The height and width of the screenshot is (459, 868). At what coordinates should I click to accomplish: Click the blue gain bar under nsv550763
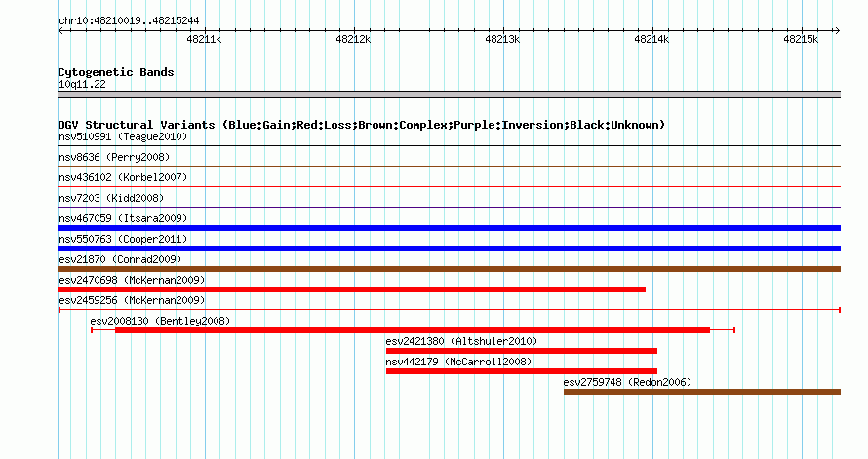[449, 249]
